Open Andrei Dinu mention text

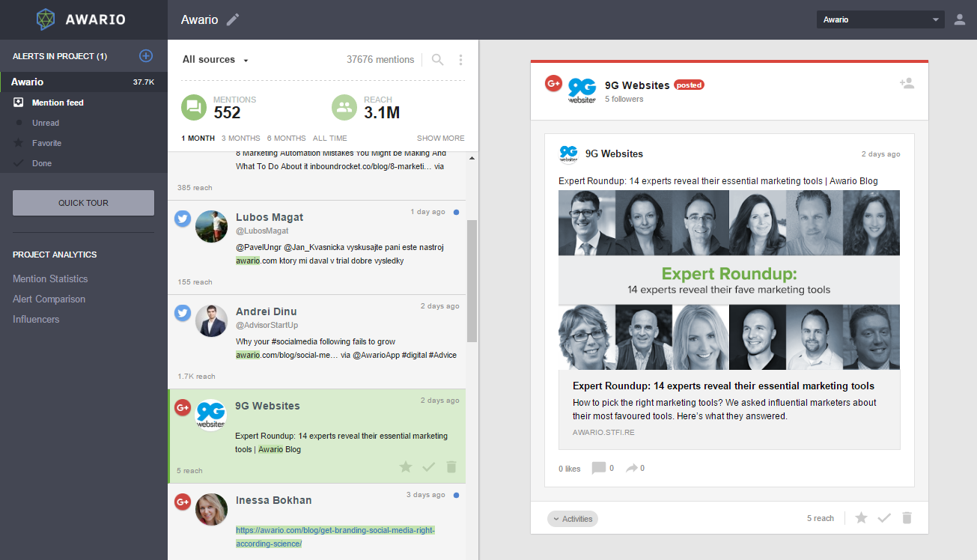[346, 348]
